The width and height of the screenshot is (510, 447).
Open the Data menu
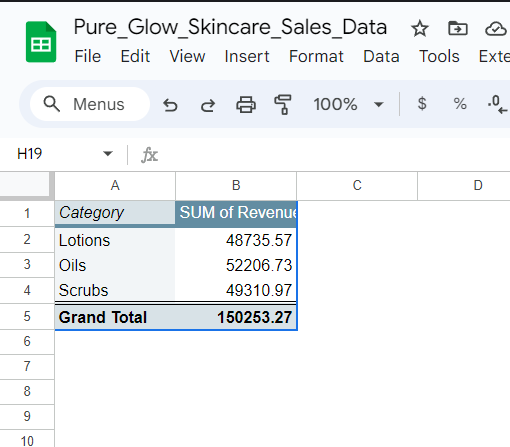tap(381, 56)
